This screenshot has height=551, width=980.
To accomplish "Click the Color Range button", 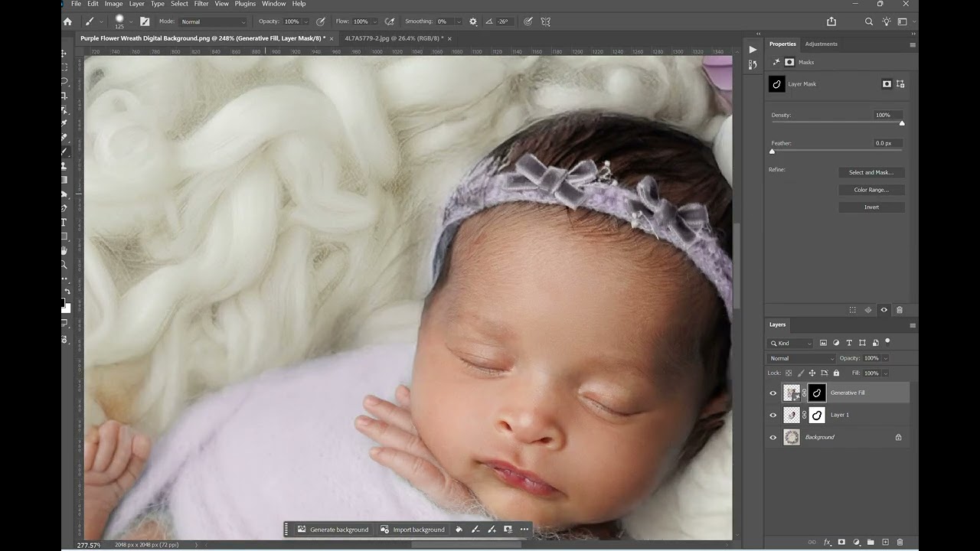I will tap(871, 190).
